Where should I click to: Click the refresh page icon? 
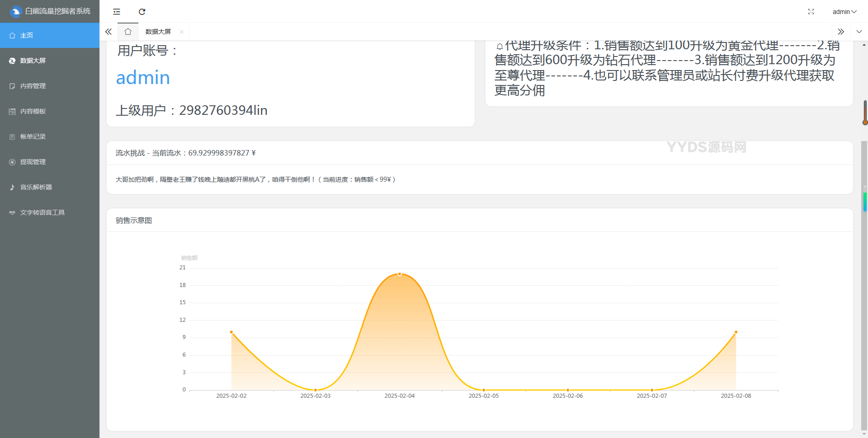click(142, 12)
